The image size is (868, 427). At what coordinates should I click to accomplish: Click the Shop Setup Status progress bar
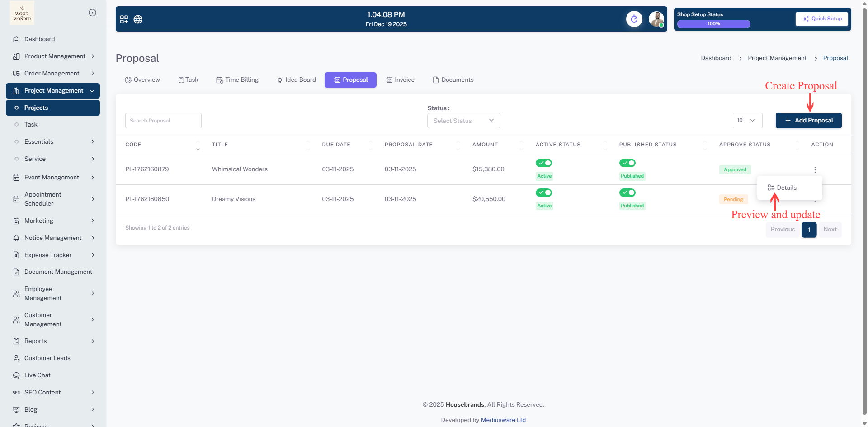click(713, 24)
